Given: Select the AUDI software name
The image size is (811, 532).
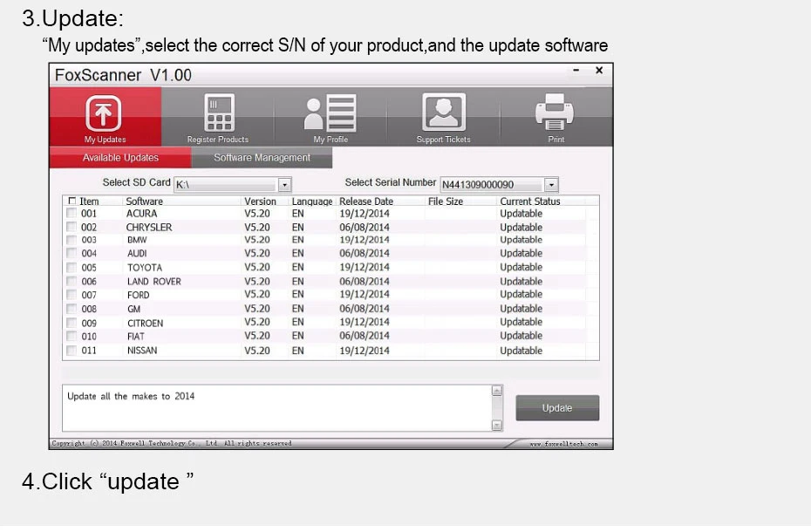Looking at the screenshot, I should point(137,253).
